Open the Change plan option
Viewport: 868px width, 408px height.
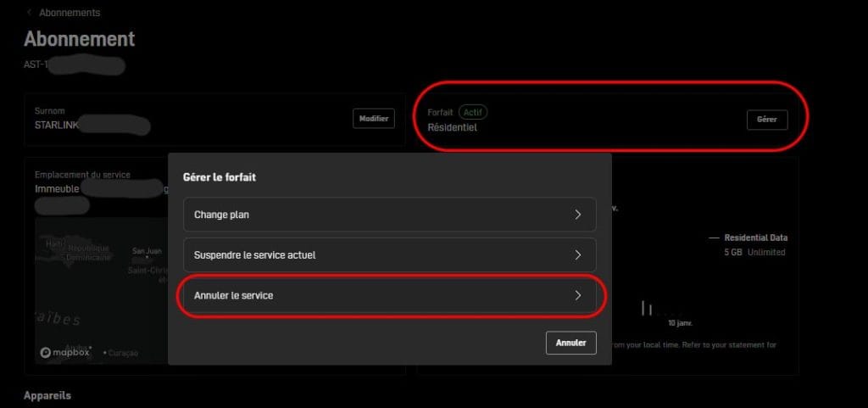[390, 215]
